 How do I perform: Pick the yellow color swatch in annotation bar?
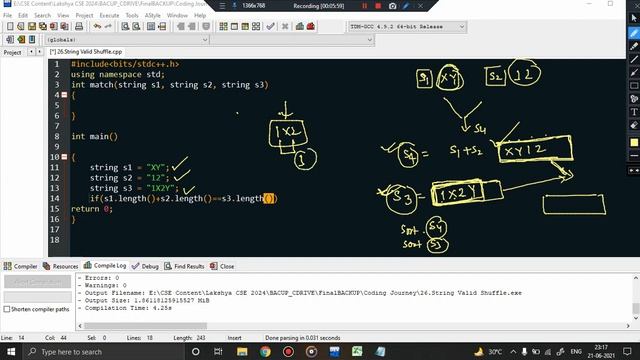coord(633,142)
